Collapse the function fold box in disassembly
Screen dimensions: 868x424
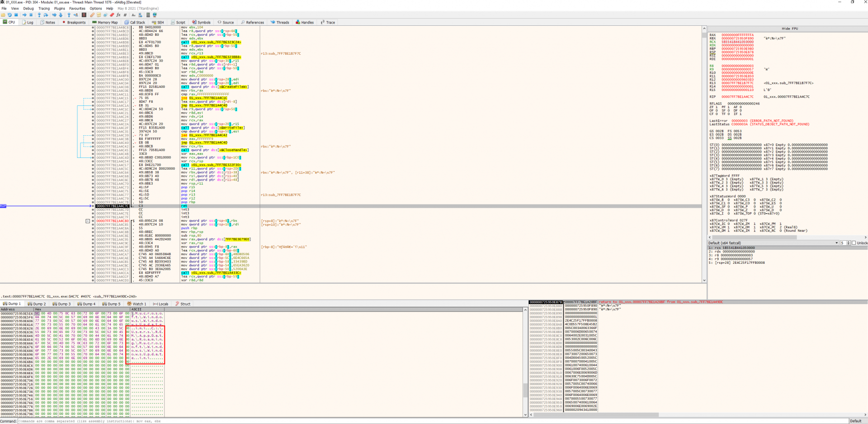pos(88,221)
